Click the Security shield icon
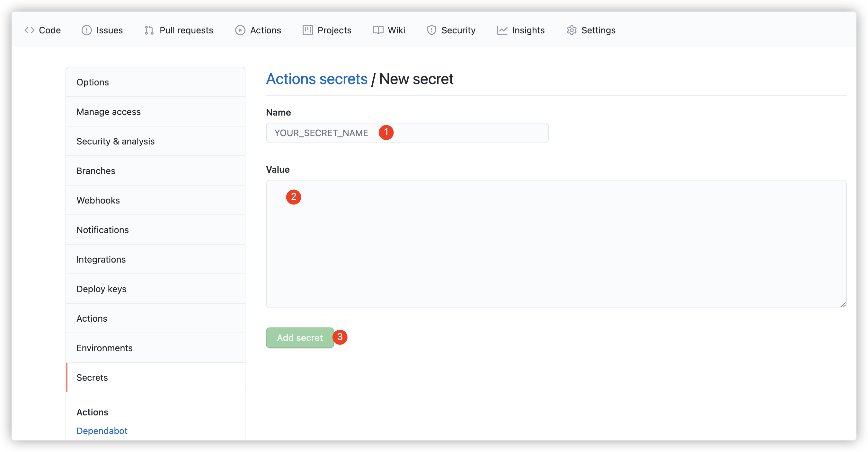Viewport: 868px width, 452px height. pos(431,30)
